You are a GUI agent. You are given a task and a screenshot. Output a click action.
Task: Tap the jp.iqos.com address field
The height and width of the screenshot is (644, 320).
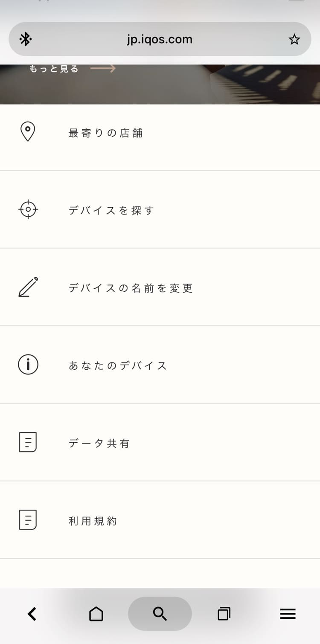tap(160, 40)
